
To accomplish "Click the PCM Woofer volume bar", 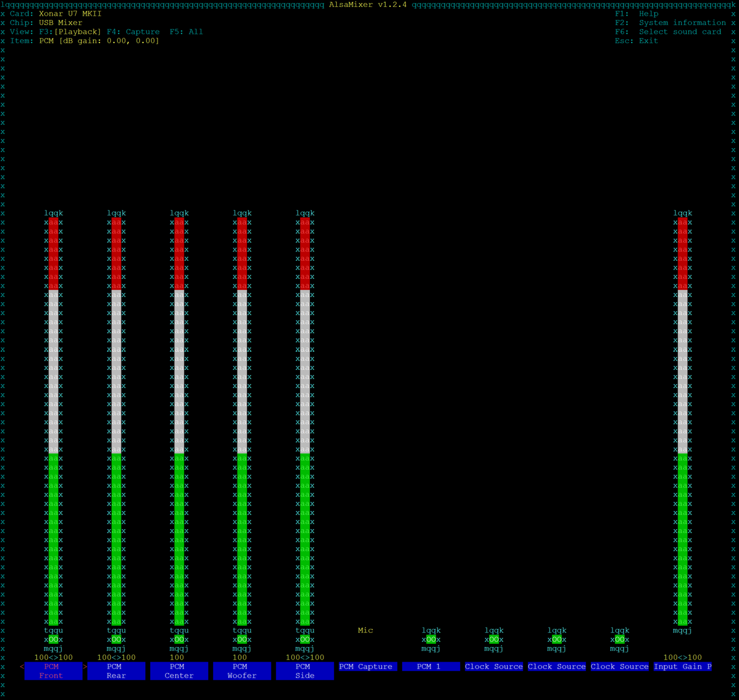I will 242,420.
